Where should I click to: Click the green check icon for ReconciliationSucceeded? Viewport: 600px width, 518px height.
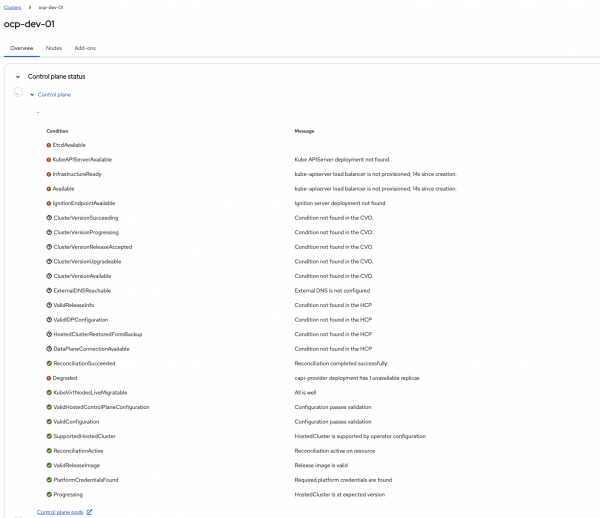pos(49,363)
